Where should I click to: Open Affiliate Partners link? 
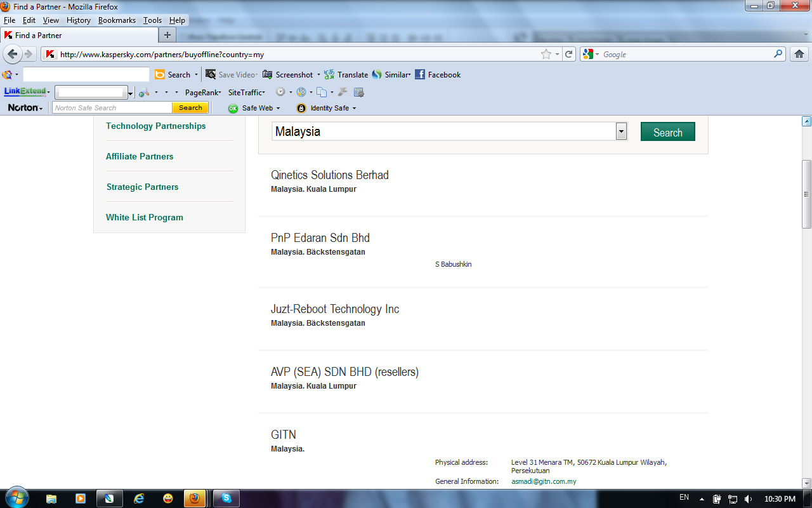coord(140,156)
